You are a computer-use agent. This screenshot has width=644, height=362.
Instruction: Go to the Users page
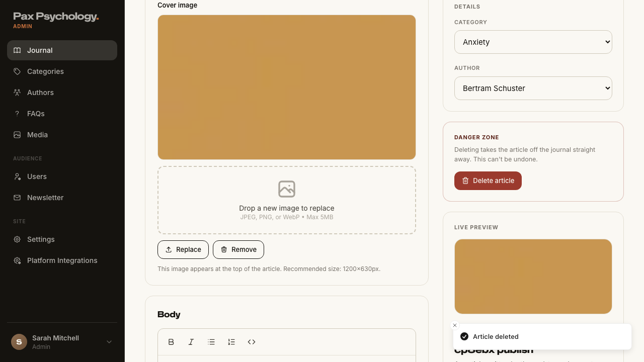point(62,176)
